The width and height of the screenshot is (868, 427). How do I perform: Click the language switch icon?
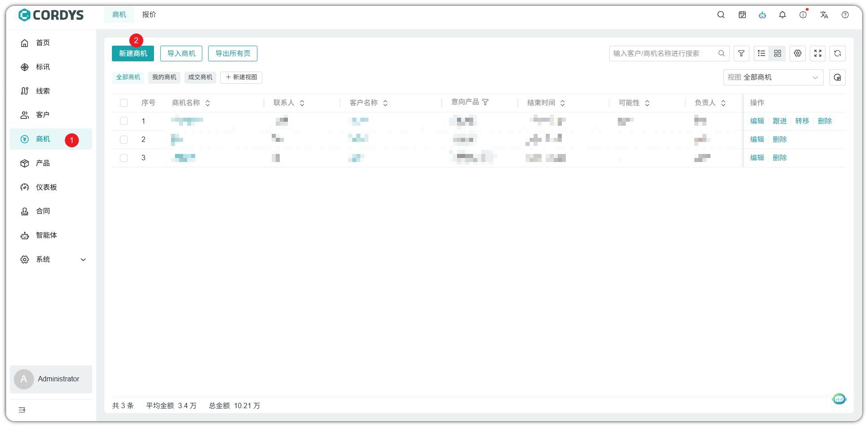click(824, 15)
